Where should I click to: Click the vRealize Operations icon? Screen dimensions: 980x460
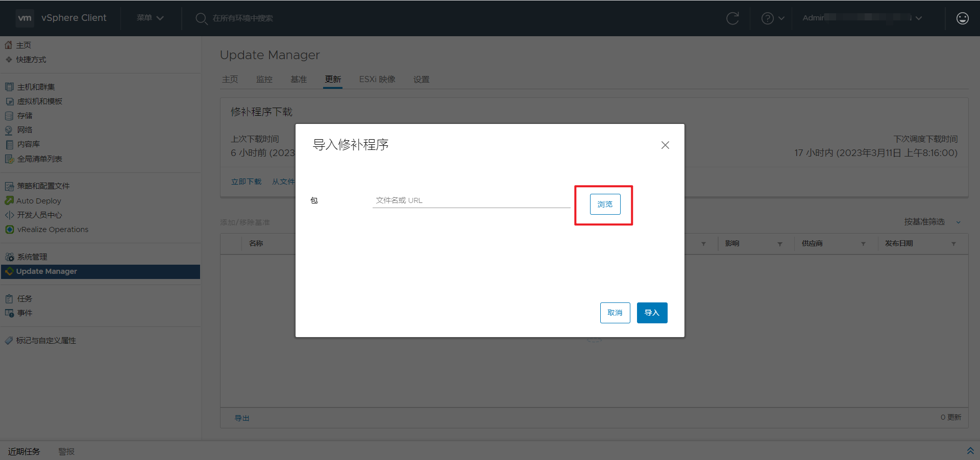(x=9, y=229)
